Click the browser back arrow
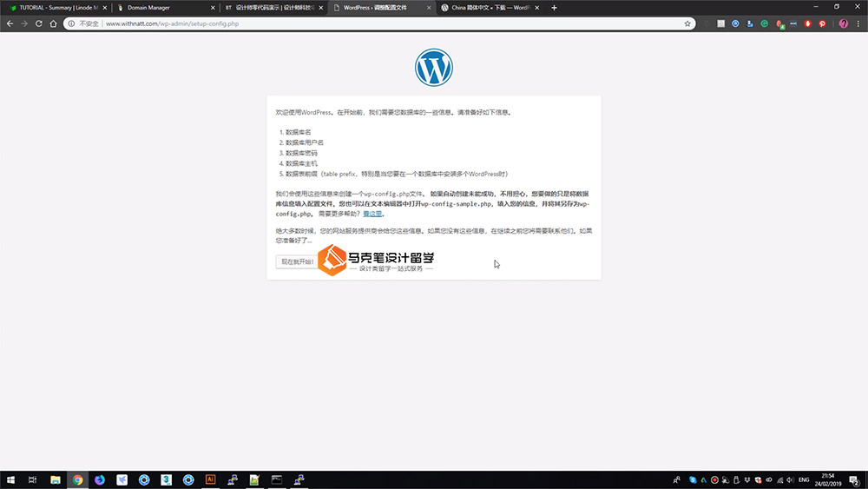Viewport: 868px width, 489px height. click(10, 23)
